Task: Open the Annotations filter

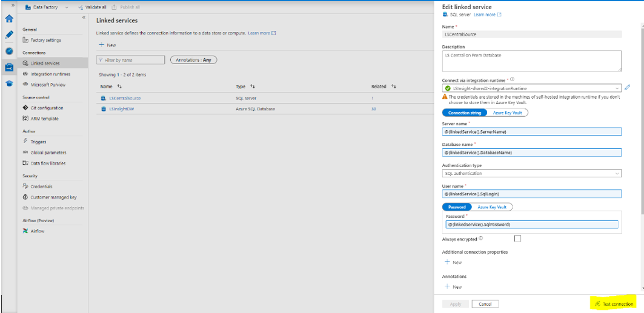Action: tap(194, 60)
